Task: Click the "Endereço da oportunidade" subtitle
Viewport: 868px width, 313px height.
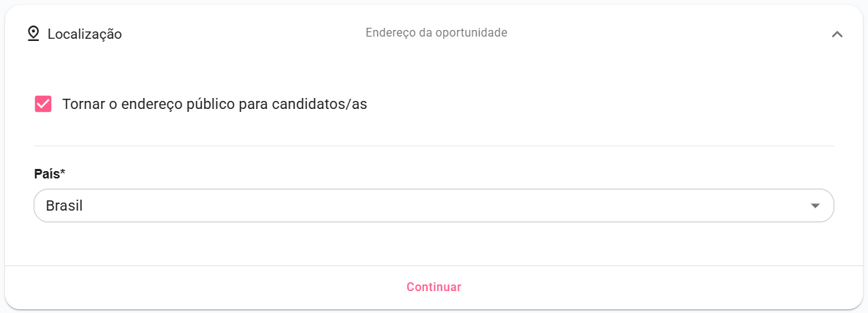Action: pyautogui.click(x=436, y=33)
